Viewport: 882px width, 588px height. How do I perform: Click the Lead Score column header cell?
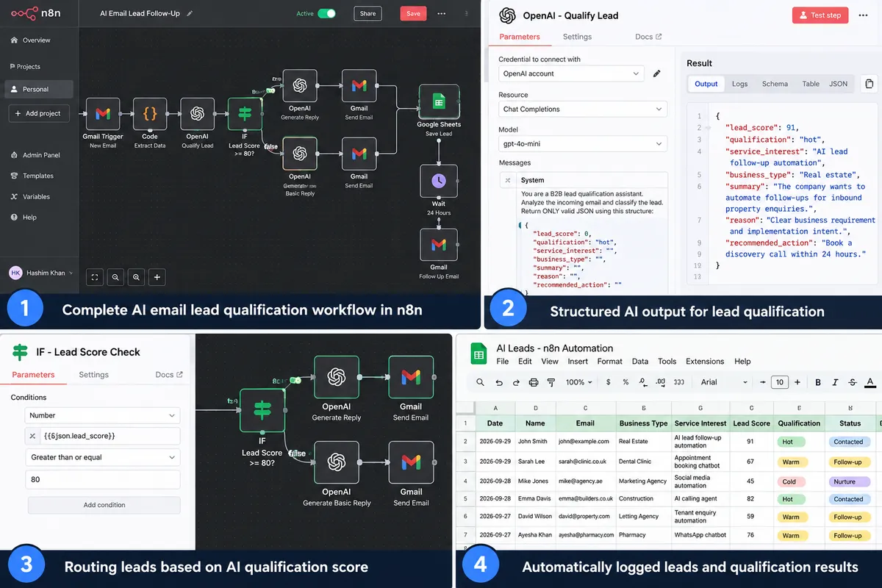[x=751, y=423]
